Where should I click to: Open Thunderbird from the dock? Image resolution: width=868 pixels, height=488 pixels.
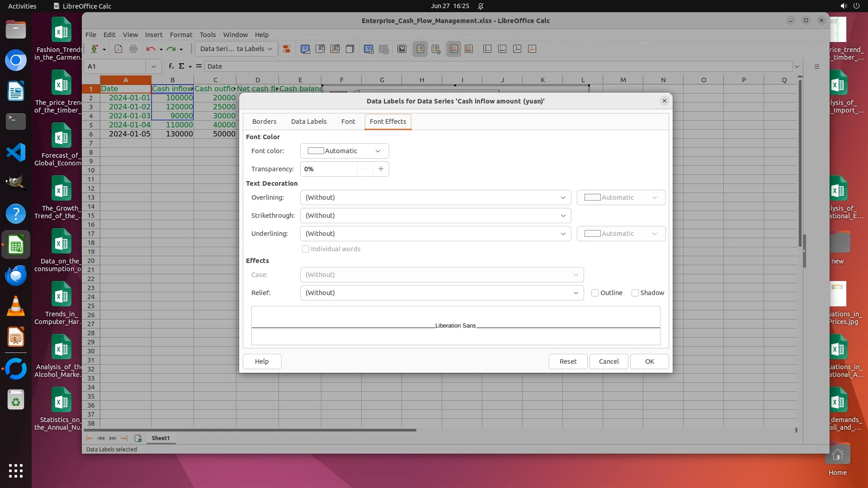(16, 275)
